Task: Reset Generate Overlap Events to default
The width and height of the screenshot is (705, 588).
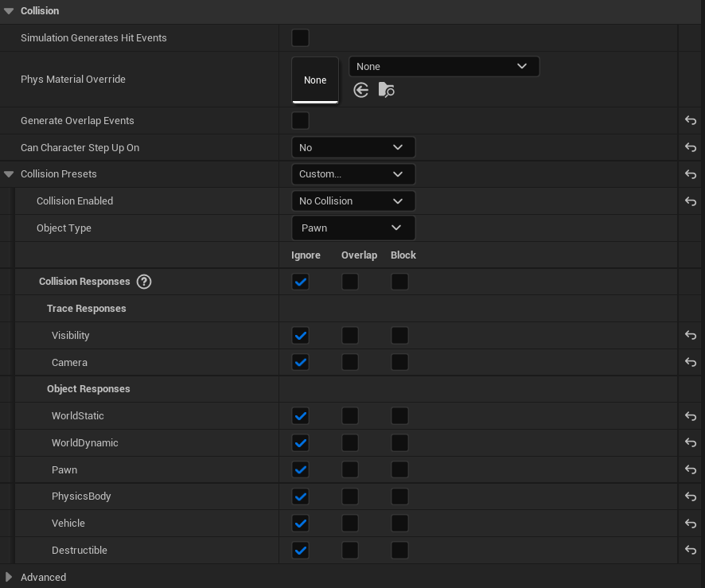Action: [x=690, y=121]
